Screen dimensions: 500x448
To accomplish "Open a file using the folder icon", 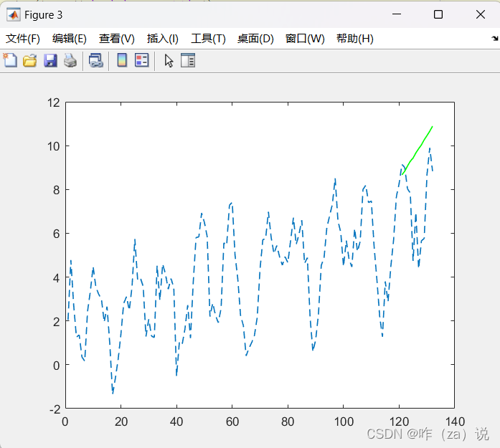I will (x=29, y=60).
